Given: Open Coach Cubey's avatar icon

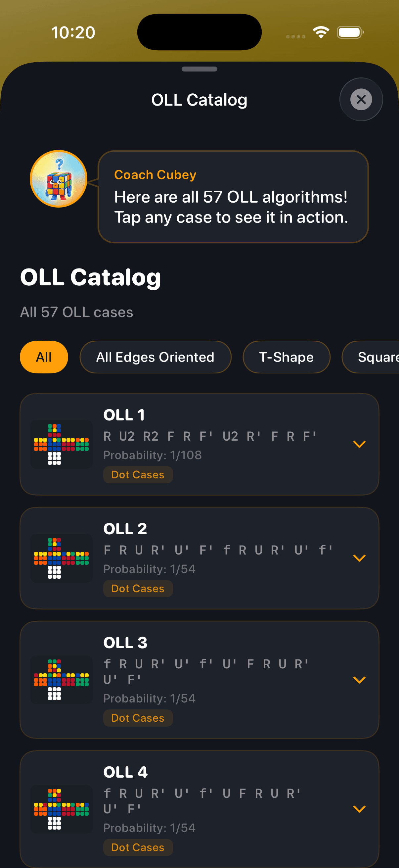Looking at the screenshot, I should [x=59, y=179].
